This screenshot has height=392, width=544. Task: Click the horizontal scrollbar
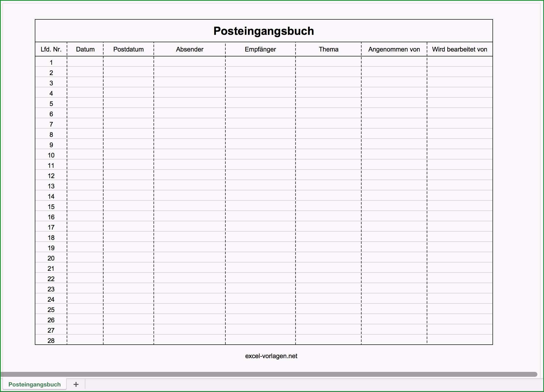(269, 374)
